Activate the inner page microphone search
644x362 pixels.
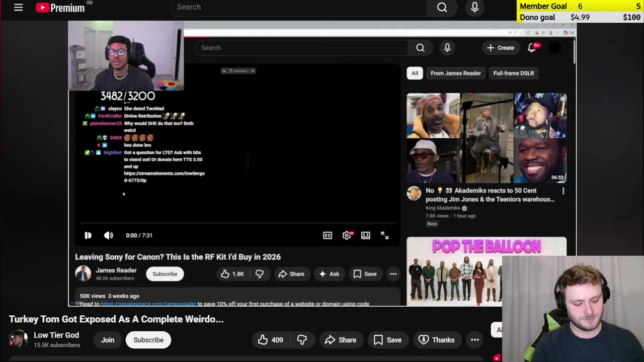[x=447, y=48]
